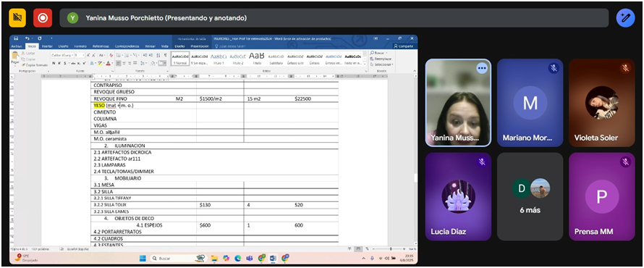Screen dimensions: 644x268
Task: Toggle center alignment
Action: 124,63
